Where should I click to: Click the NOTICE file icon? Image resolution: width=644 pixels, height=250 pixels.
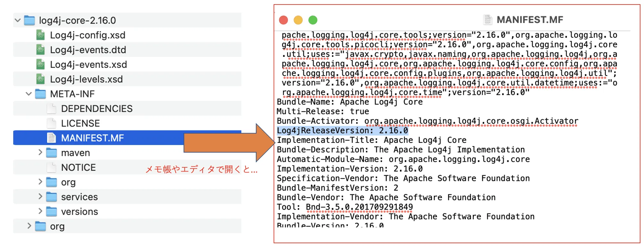(51, 167)
